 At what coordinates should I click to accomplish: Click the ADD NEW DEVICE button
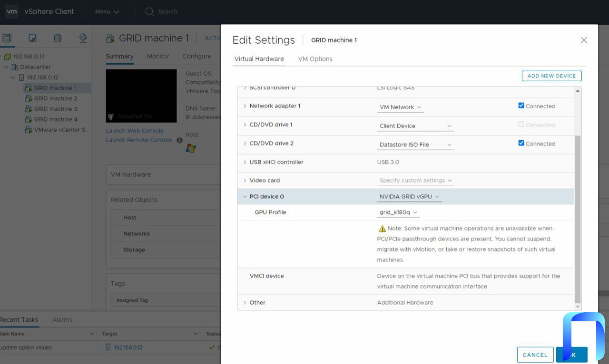[x=551, y=76]
